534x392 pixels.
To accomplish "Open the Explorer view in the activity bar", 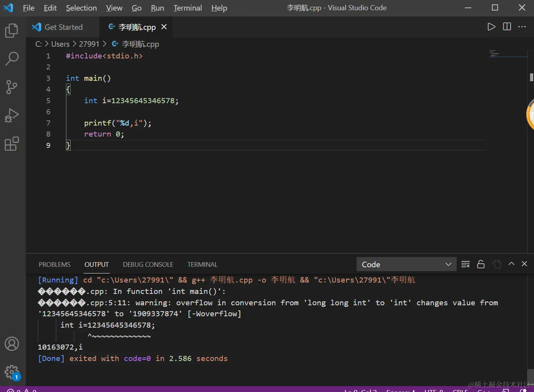I will [x=11, y=31].
